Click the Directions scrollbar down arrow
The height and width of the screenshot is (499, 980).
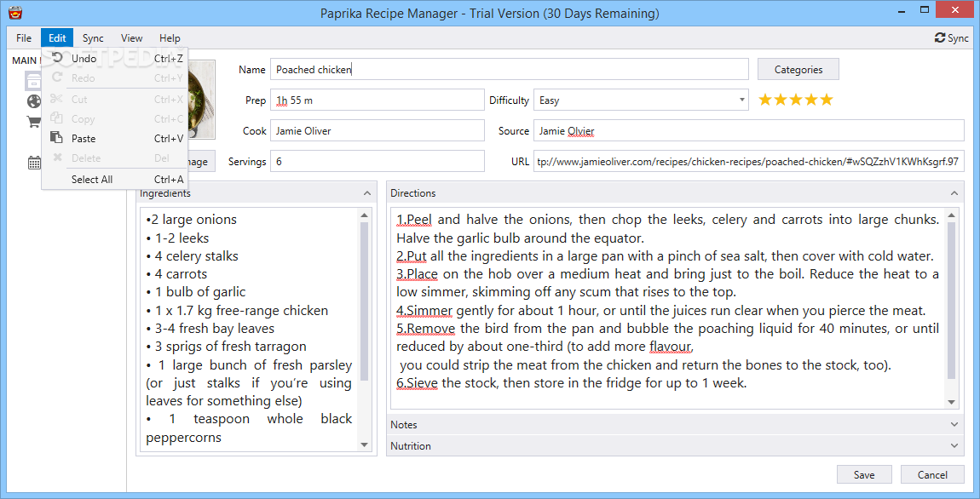pos(951,402)
